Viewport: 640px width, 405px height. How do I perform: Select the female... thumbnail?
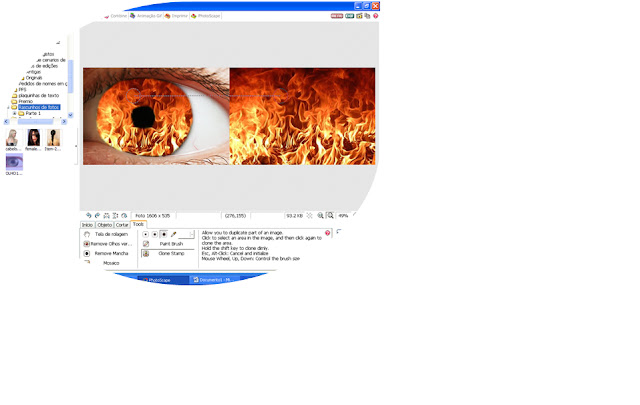pos(33,138)
